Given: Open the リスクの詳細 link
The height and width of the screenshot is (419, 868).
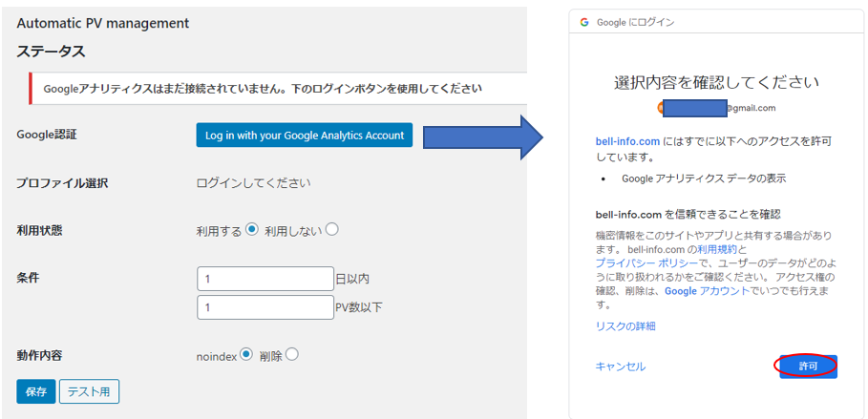Looking at the screenshot, I should pyautogui.click(x=625, y=326).
